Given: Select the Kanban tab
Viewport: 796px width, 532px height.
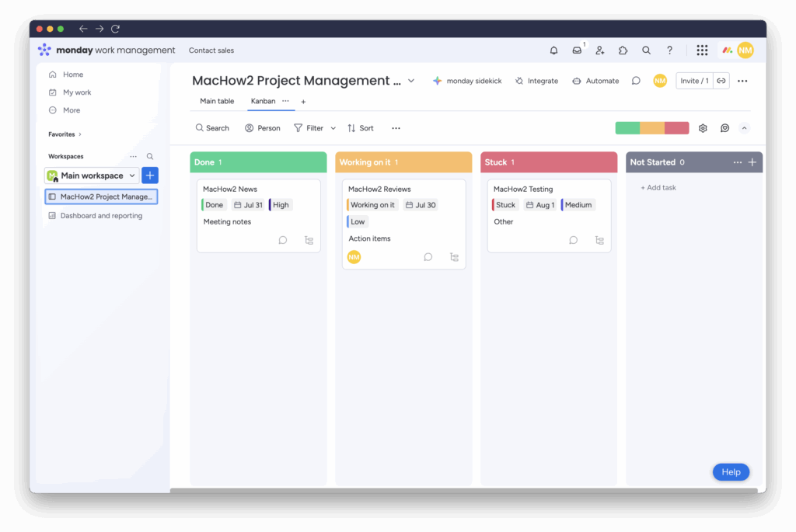Looking at the screenshot, I should point(264,101).
